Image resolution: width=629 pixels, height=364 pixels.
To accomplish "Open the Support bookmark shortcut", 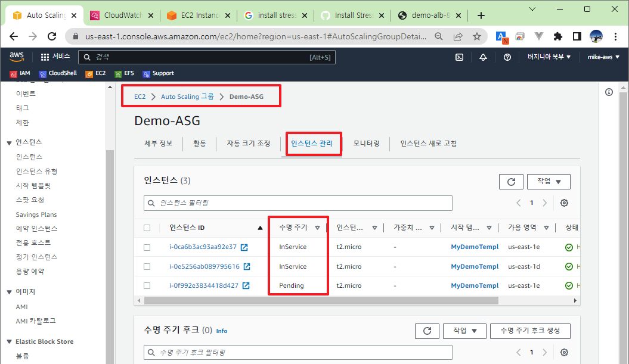I will click(x=159, y=73).
